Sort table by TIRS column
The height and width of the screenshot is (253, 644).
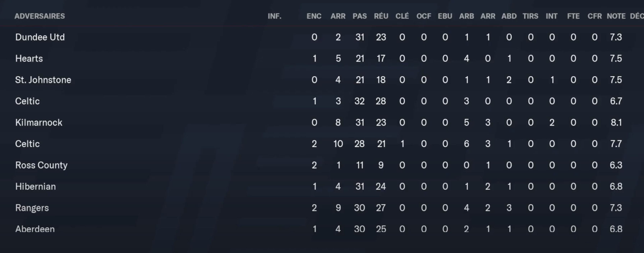pyautogui.click(x=530, y=16)
